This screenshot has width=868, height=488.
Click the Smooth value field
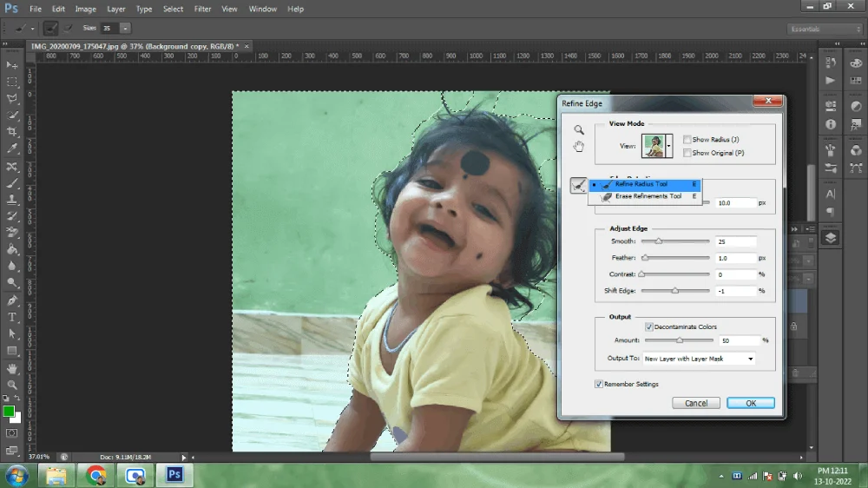click(735, 241)
